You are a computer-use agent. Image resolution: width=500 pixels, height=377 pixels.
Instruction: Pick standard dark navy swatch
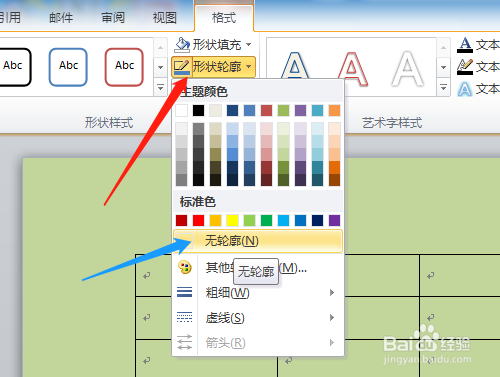pyautogui.click(x=317, y=220)
